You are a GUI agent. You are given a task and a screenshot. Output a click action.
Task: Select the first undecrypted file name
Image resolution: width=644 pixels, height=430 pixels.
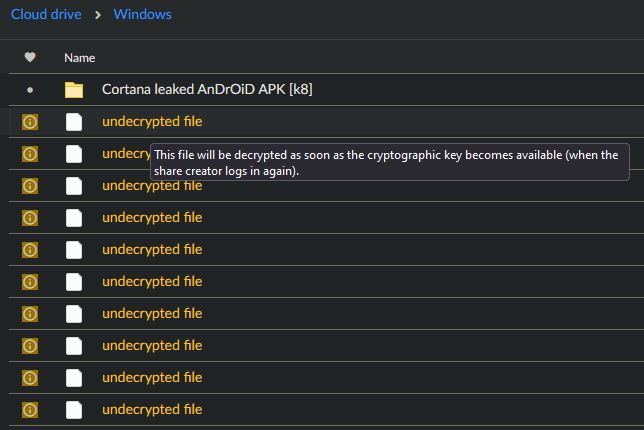[152, 122]
